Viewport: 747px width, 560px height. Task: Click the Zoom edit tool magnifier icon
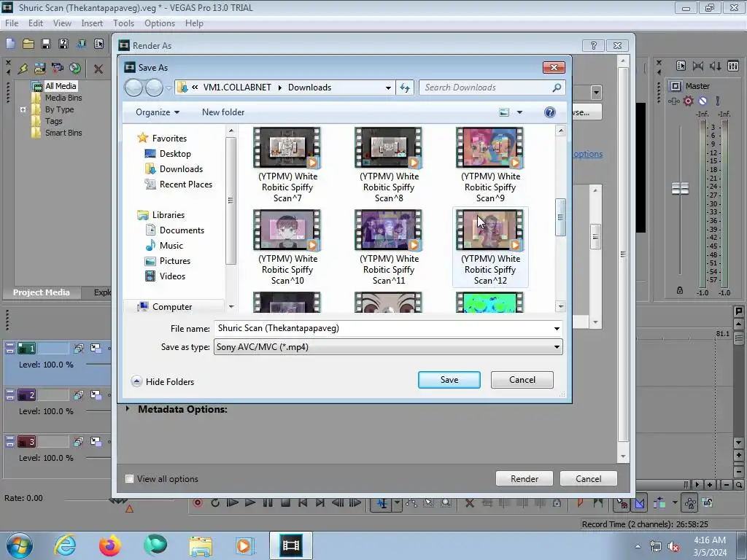pos(446,503)
